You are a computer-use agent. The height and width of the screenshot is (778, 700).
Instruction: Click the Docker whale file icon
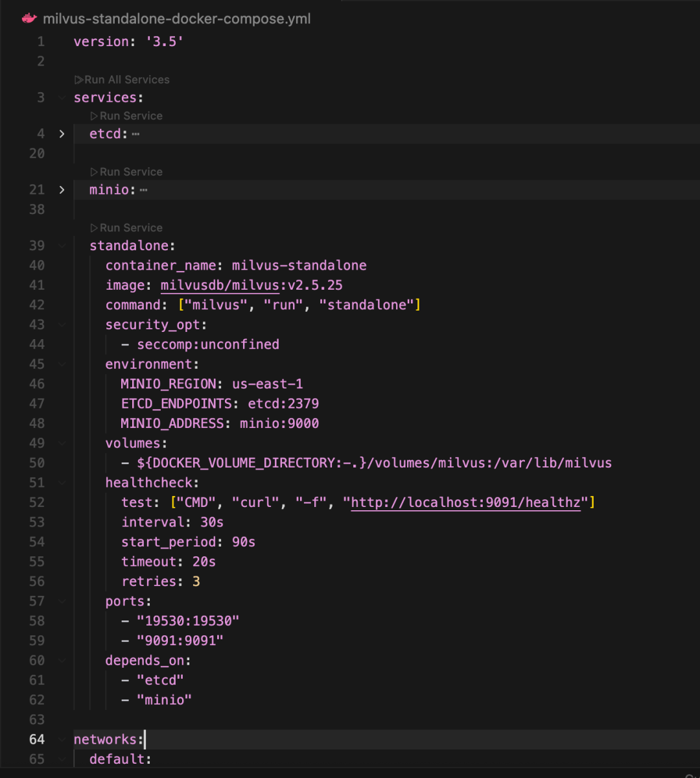(x=29, y=19)
